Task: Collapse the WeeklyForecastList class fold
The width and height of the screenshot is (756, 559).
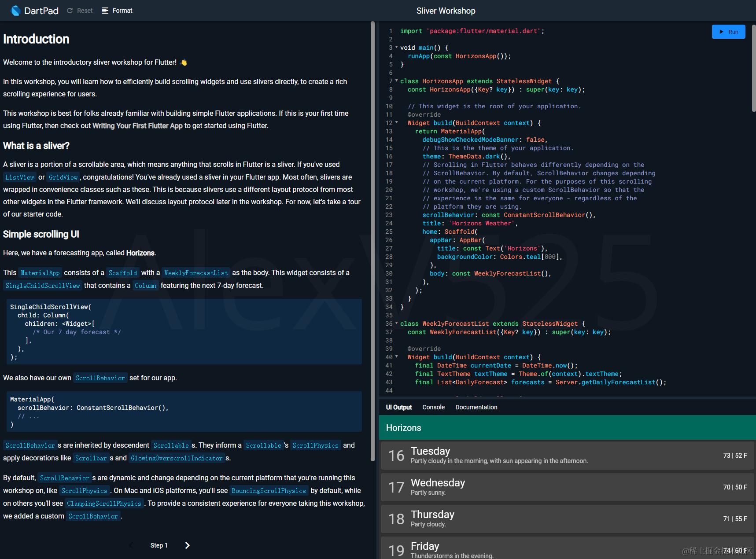Action: [396, 324]
